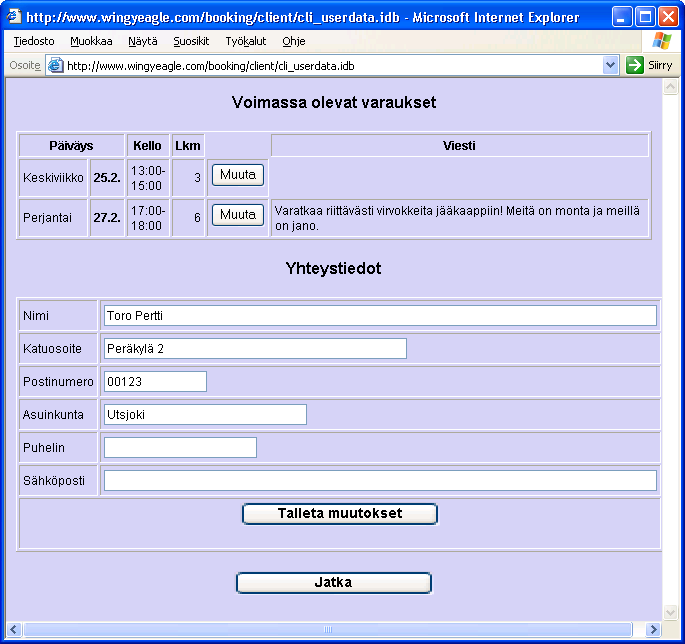Open the Näytä menu
Viewport: 685px width, 644px height.
pos(142,41)
